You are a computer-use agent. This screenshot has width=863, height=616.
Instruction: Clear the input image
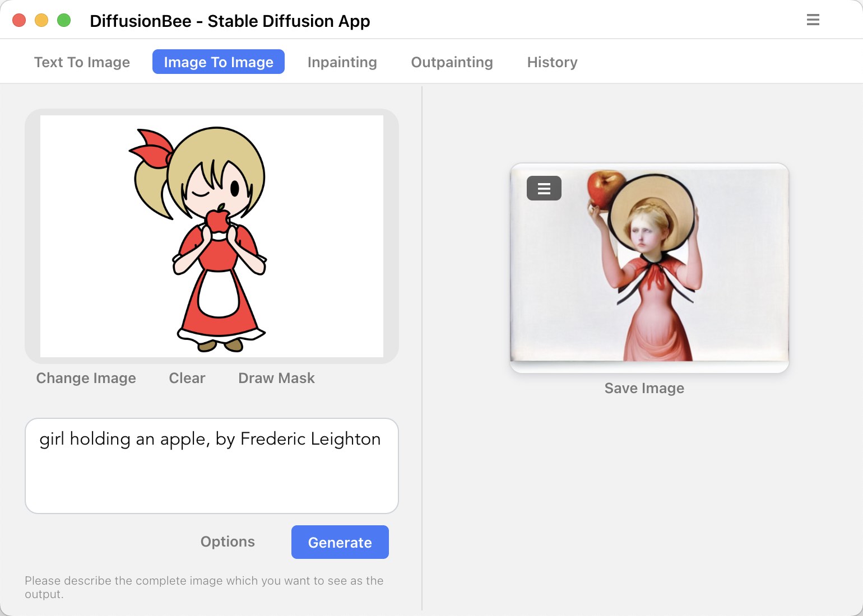pos(187,378)
